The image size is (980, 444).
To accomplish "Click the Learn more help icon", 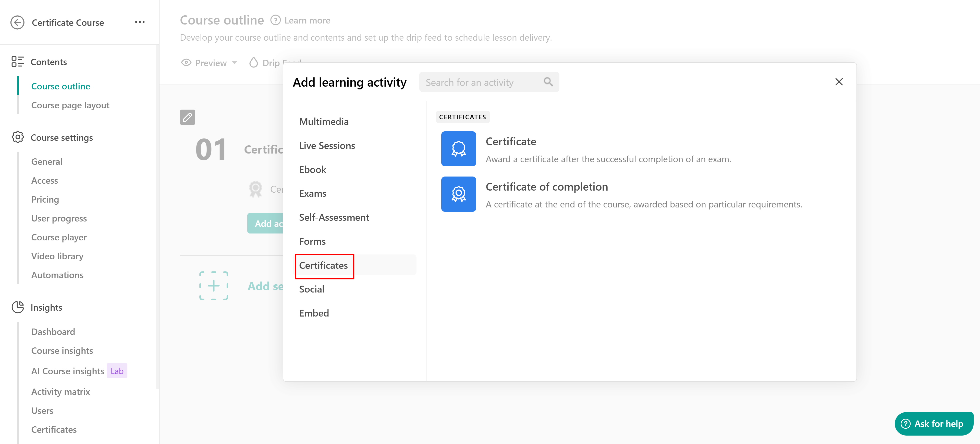I will [x=275, y=20].
